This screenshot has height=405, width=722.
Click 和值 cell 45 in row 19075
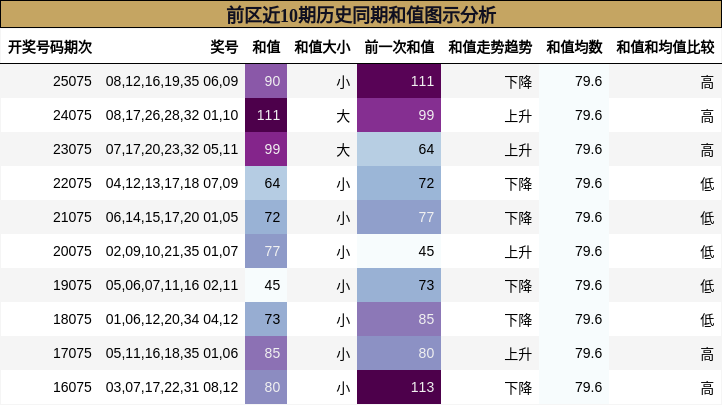pos(266,286)
